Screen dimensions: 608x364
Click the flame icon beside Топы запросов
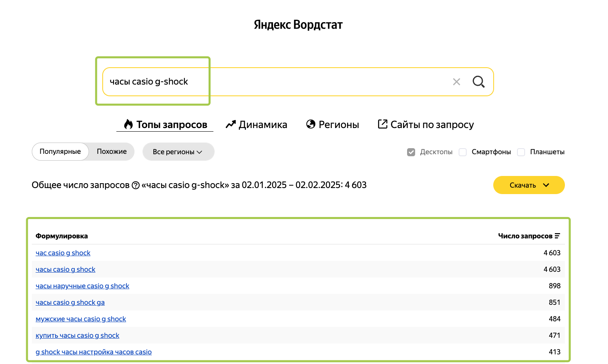pos(128,124)
